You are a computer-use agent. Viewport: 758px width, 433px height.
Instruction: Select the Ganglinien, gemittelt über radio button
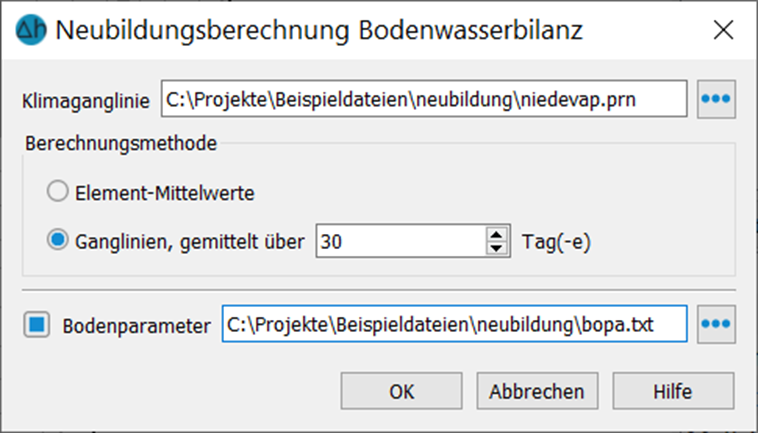pyautogui.click(x=58, y=240)
